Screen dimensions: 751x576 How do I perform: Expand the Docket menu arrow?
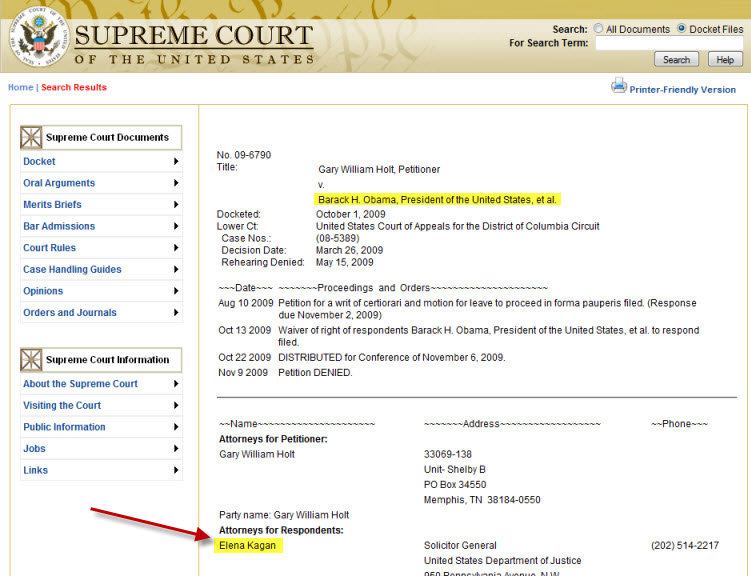(176, 161)
